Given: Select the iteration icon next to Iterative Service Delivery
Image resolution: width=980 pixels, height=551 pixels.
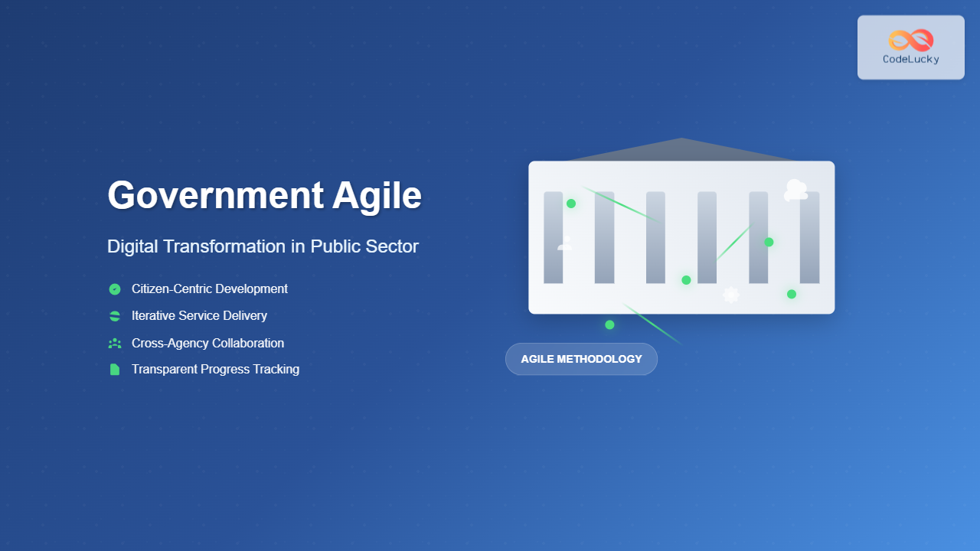Looking at the screenshot, I should pos(115,315).
